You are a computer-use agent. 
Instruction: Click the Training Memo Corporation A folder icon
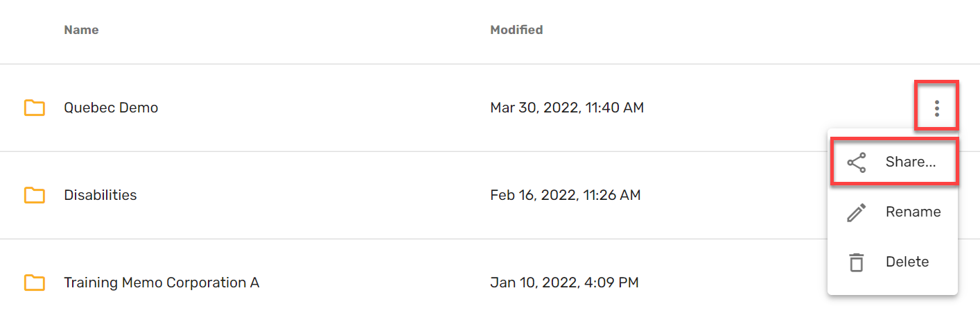(x=35, y=283)
